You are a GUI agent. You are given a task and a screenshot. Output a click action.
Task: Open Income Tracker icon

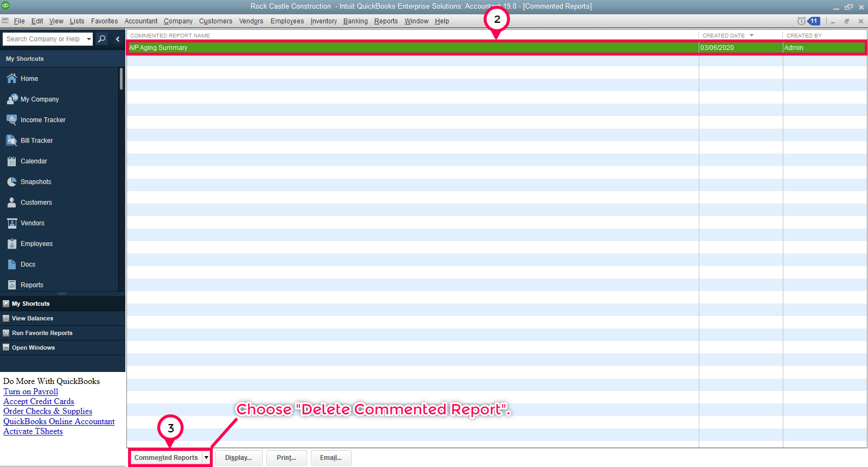click(x=11, y=120)
